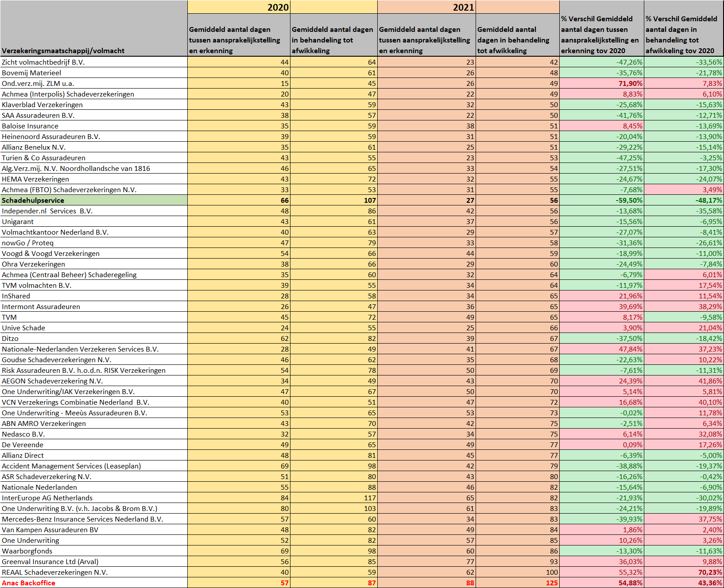This screenshot has height=588, width=724.
Task: Select the Ditzo cell
Action: click(94, 338)
